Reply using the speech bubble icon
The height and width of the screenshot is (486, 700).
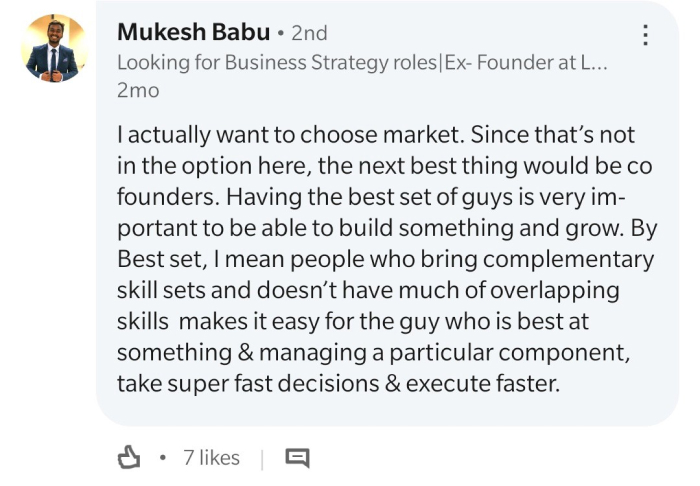[x=297, y=457]
